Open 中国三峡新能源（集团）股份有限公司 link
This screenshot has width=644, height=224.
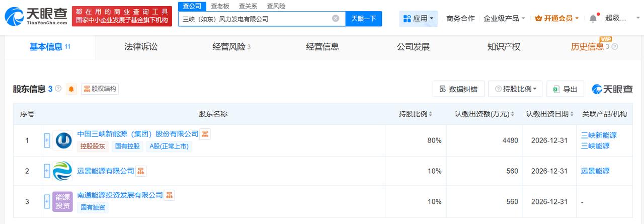138,134
